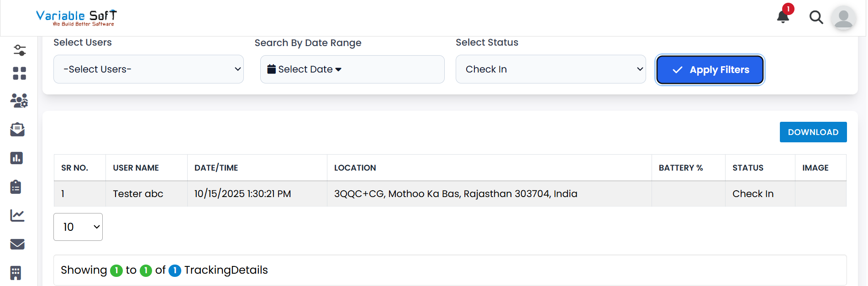This screenshot has width=868, height=286.
Task: Click the open envelope icon in sidebar
Action: pyautogui.click(x=17, y=130)
